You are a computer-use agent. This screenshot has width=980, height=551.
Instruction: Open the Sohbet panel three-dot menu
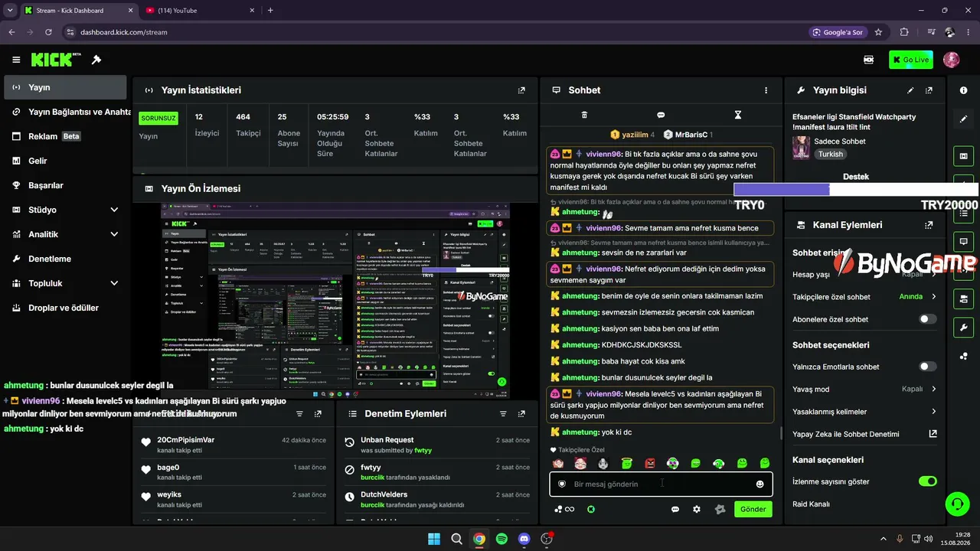point(766,90)
